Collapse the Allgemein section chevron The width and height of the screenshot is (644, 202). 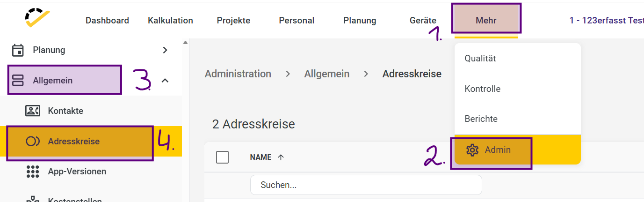click(165, 81)
